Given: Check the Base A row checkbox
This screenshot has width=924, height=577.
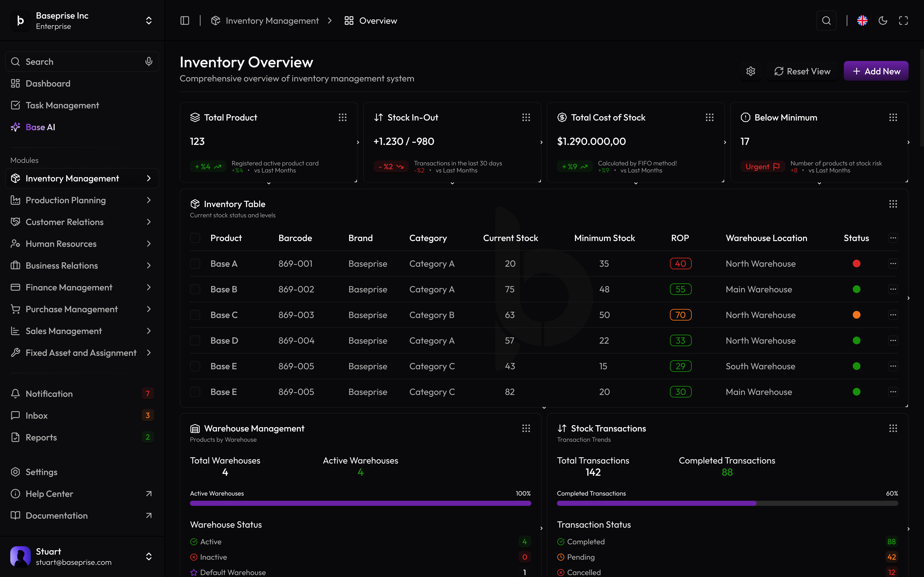Looking at the screenshot, I should click(195, 264).
